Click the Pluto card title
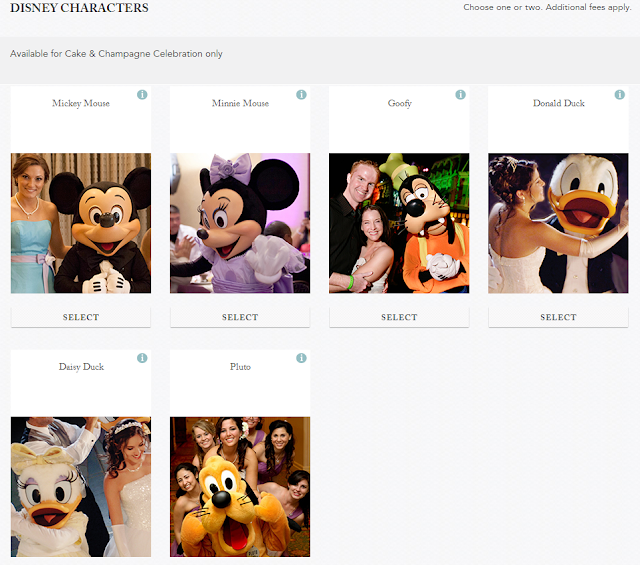 pos(240,367)
